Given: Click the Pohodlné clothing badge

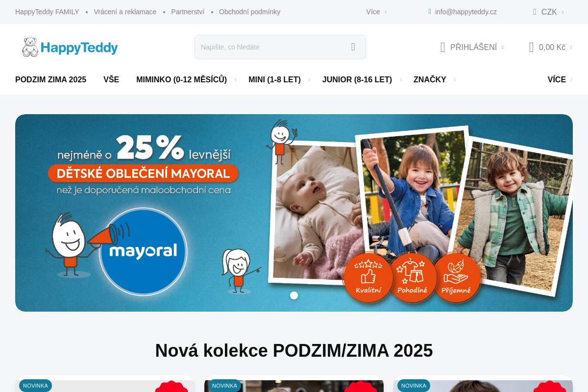Looking at the screenshot, I should pyautogui.click(x=412, y=277).
